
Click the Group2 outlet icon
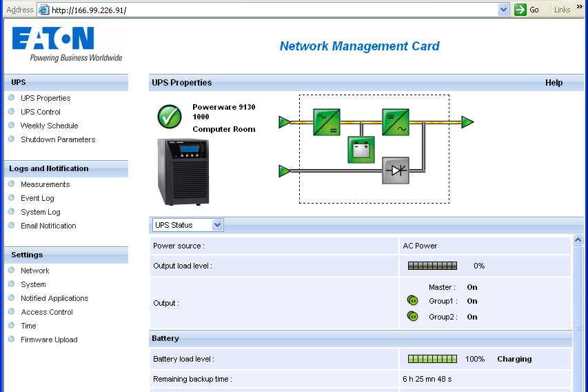click(x=412, y=316)
